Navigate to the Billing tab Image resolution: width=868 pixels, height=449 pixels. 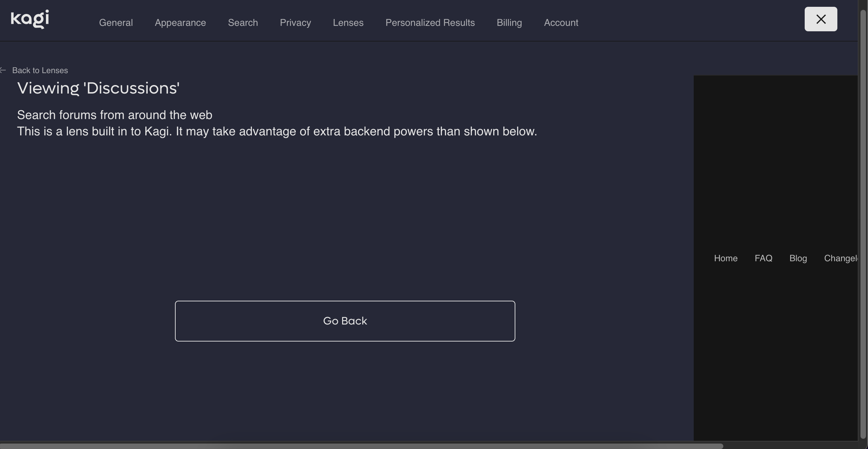pos(509,23)
